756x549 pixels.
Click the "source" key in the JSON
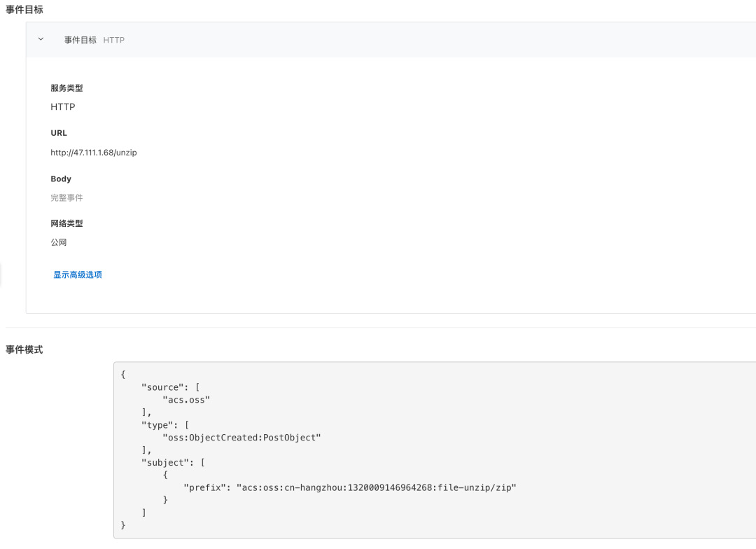pyautogui.click(x=160, y=387)
